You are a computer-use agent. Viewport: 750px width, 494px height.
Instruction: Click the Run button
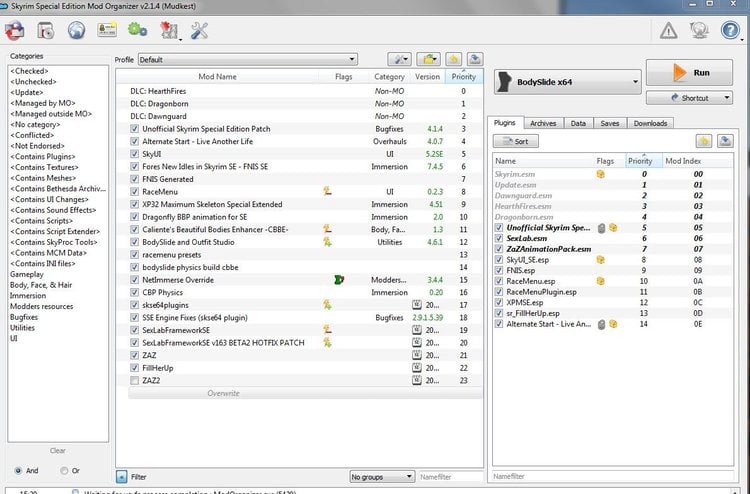coord(689,73)
